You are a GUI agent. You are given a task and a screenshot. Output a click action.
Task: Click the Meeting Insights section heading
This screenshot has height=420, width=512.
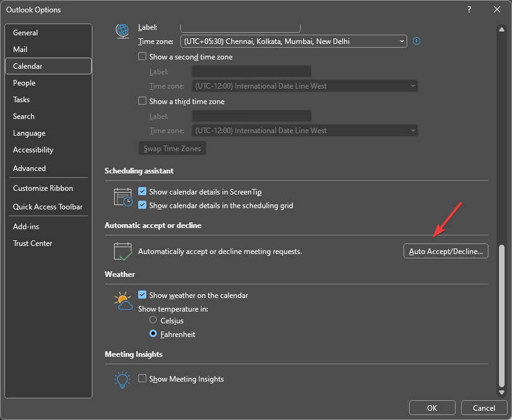[133, 354]
